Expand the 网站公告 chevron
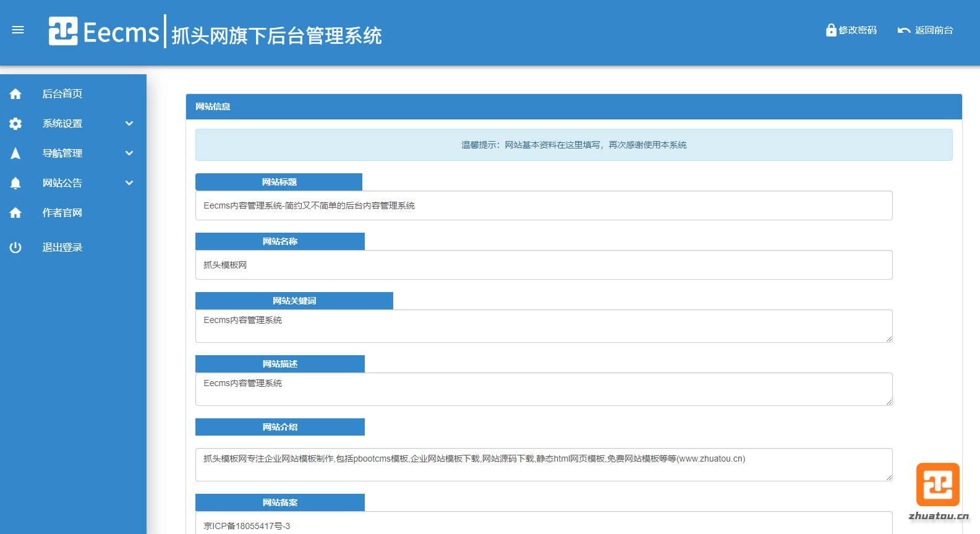980x534 pixels. 129,183
